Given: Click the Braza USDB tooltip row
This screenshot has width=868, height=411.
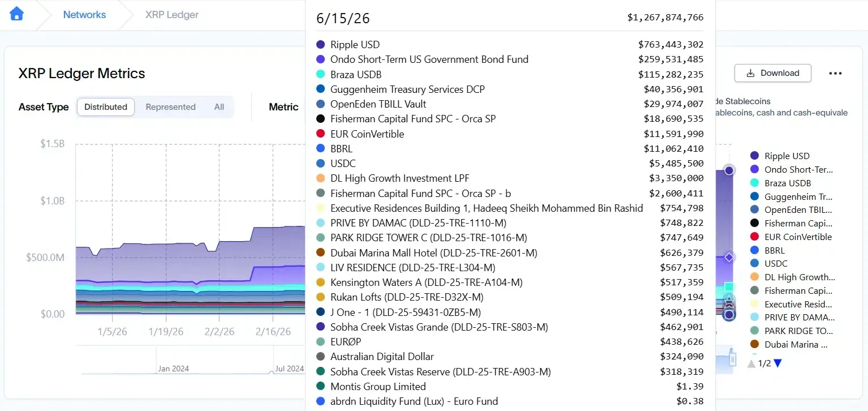Looking at the screenshot, I should click(x=510, y=74).
